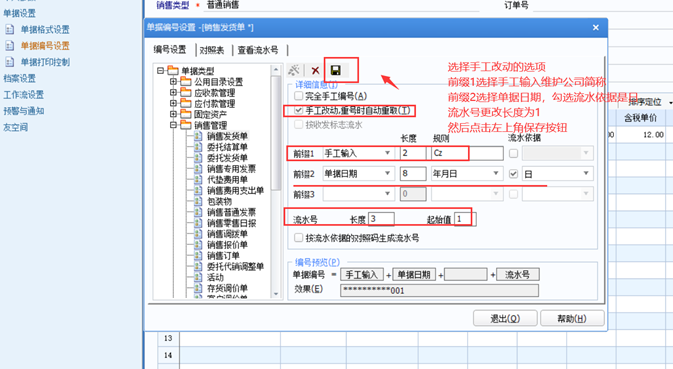Click icon next to 包装物
The image size is (673, 369).
[x=198, y=201]
